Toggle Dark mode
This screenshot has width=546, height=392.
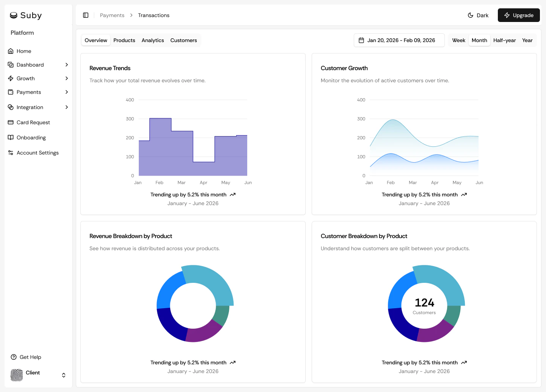[478, 15]
